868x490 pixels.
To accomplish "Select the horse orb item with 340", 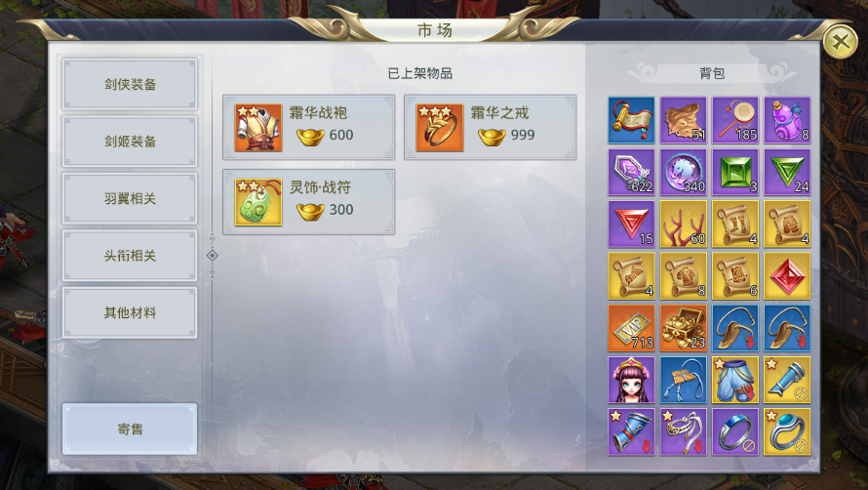I will 683,172.
